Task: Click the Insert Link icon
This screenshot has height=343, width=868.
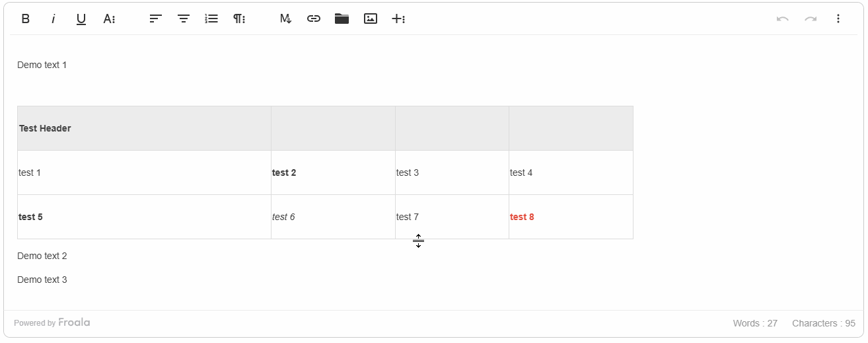Action: (x=314, y=19)
